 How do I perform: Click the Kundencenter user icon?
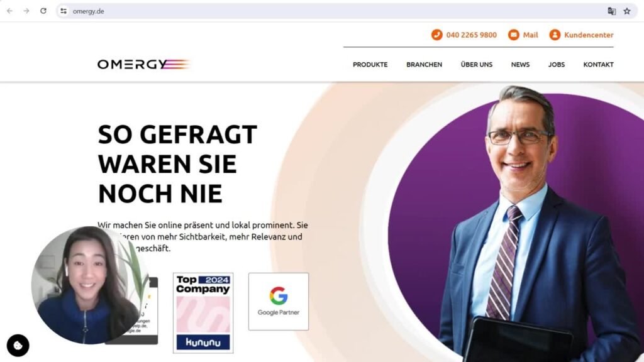pyautogui.click(x=555, y=35)
